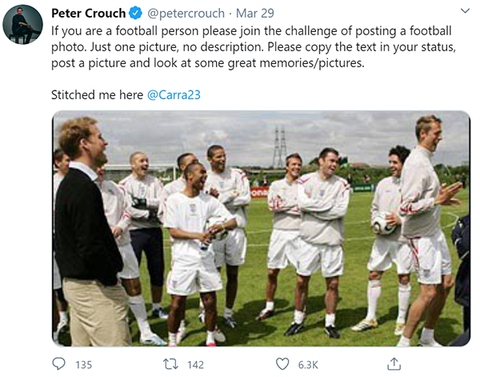Click the electricity pylon in the photo
The height and width of the screenshot is (377, 480).
pyautogui.click(x=279, y=147)
